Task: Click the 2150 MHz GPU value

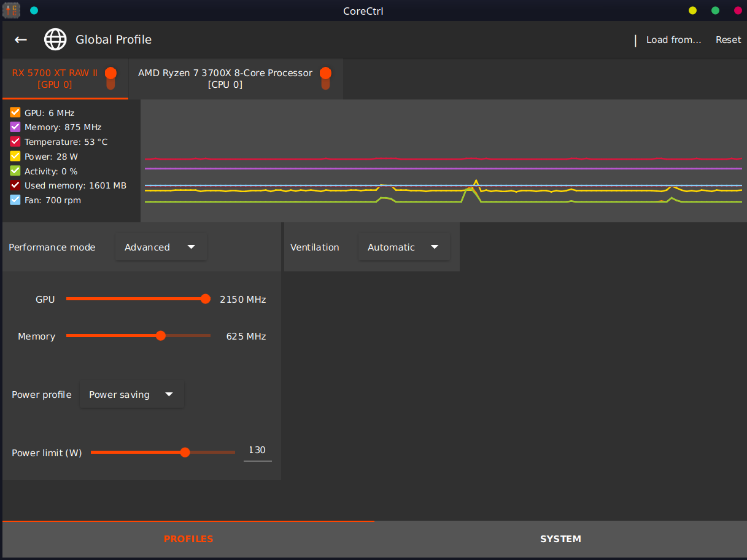Action: click(x=243, y=300)
